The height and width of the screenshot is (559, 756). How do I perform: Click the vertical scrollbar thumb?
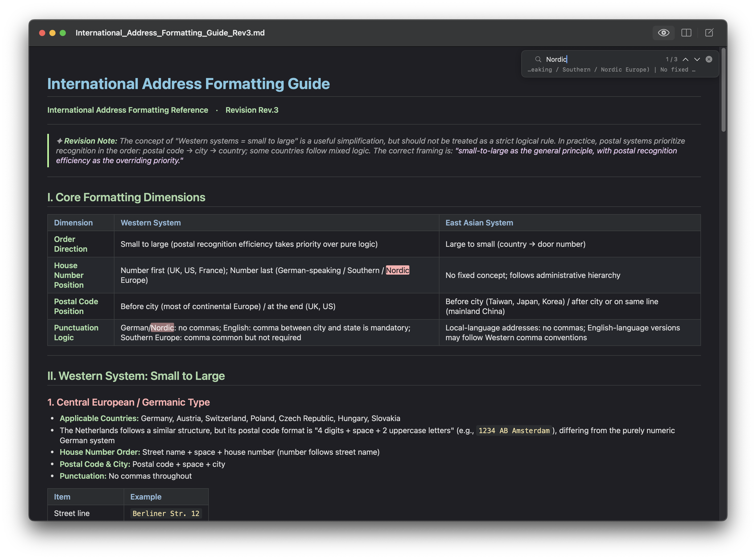(724, 90)
